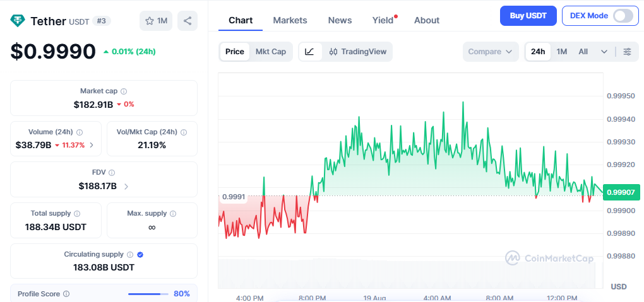Click the #3 rank badge
644x302 pixels.
(102, 21)
